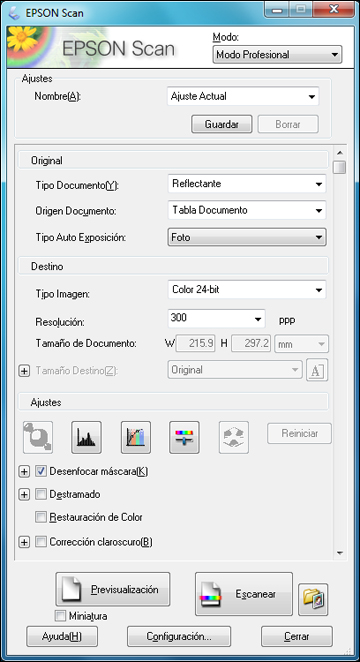Open File Save Settings folder icon
This screenshot has width=360, height=662.
313,600
